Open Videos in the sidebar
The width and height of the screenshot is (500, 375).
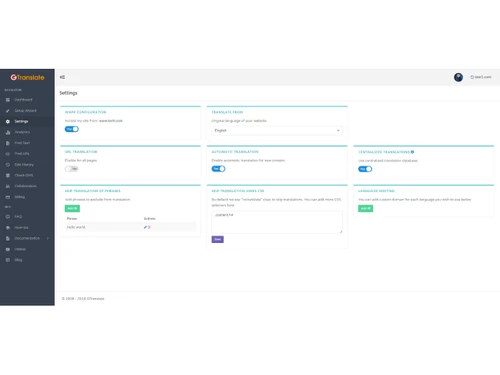point(20,249)
